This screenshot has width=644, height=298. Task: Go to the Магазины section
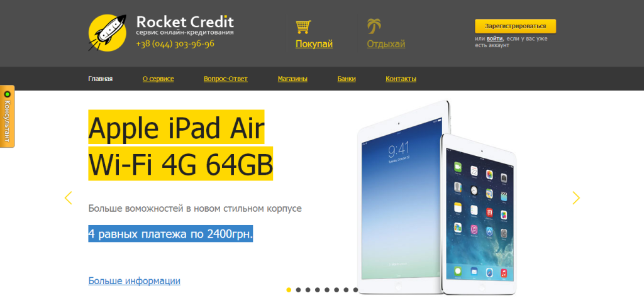point(292,79)
